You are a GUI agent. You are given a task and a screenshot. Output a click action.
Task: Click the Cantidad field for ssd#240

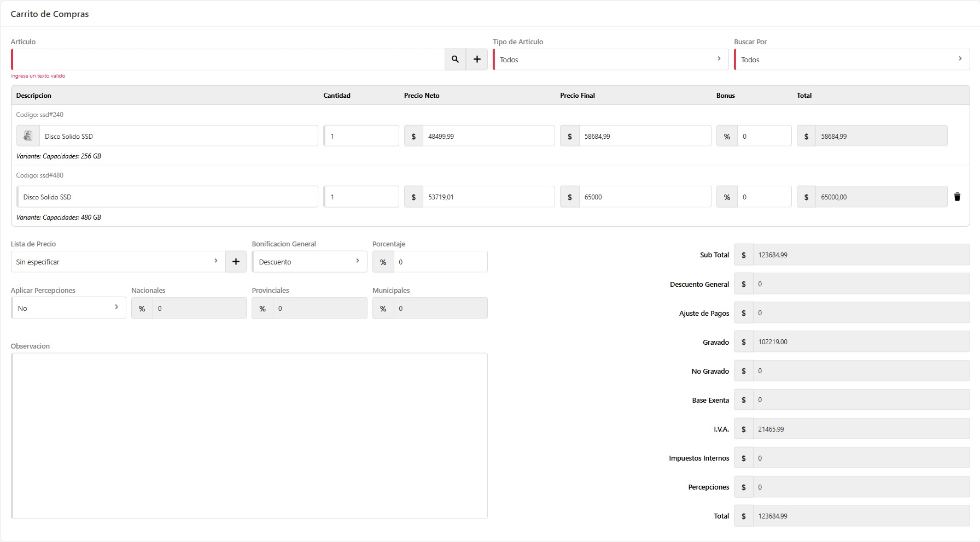coord(361,136)
